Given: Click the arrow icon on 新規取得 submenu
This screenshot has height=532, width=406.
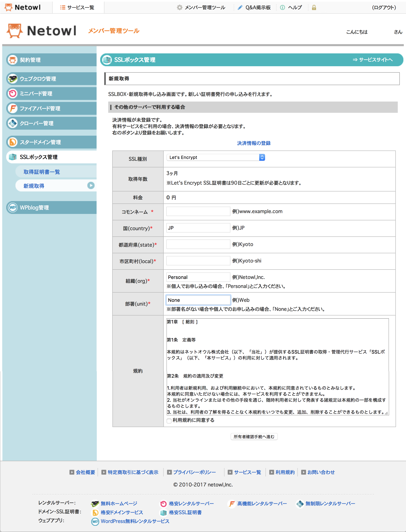Looking at the screenshot, I should 91,185.
